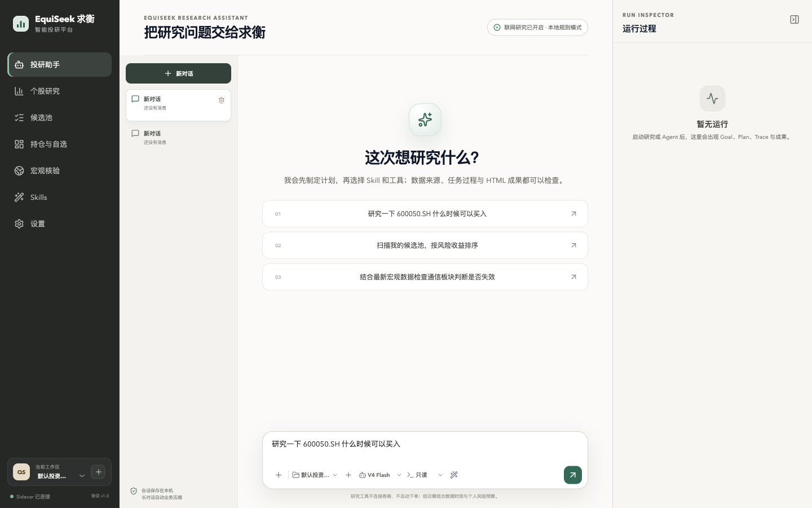Open the 候选池 section

point(60,117)
